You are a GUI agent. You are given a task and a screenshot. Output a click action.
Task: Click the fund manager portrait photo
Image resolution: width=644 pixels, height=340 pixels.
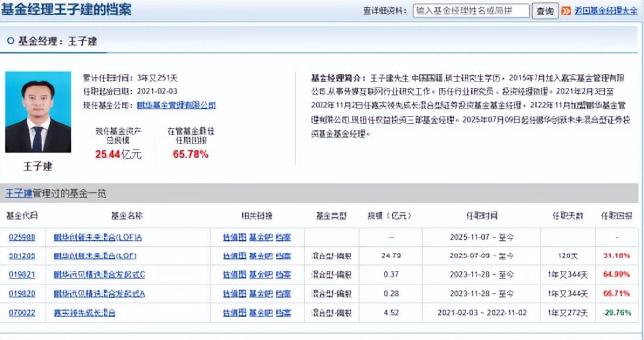point(38,112)
